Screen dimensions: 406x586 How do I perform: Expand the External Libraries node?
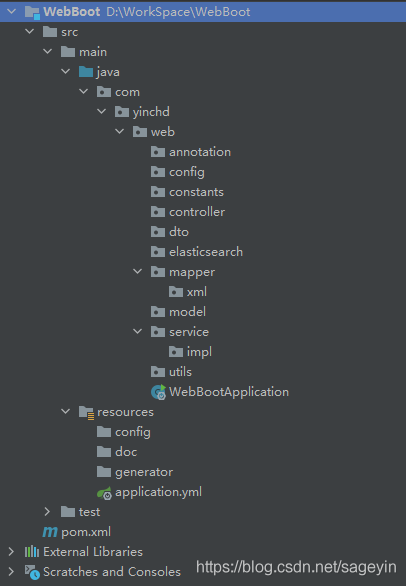click(11, 552)
